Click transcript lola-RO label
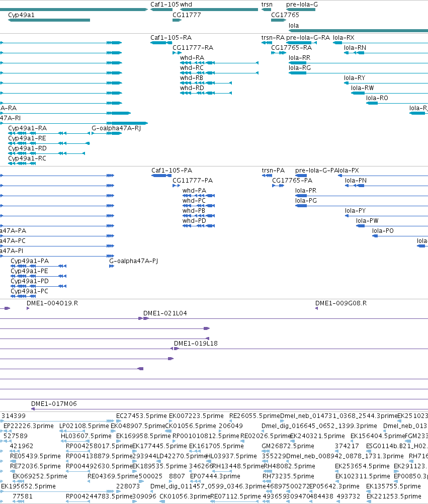Screen dimensions: 428x504 coord(377,98)
